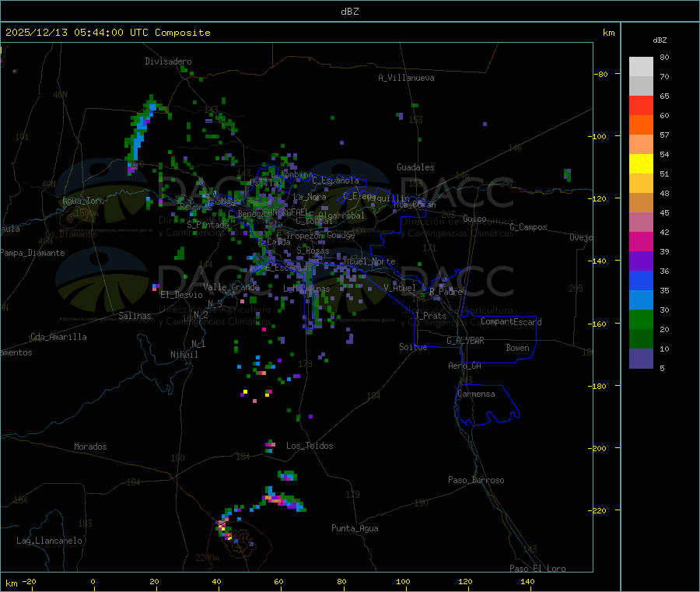Click the Los_Toldos label
Image resolution: width=700 pixels, height=592 pixels.
click(x=310, y=446)
